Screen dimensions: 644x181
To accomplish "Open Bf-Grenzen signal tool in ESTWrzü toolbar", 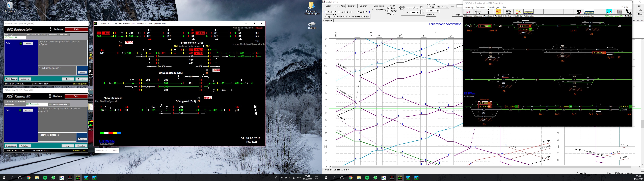I will (x=468, y=12).
